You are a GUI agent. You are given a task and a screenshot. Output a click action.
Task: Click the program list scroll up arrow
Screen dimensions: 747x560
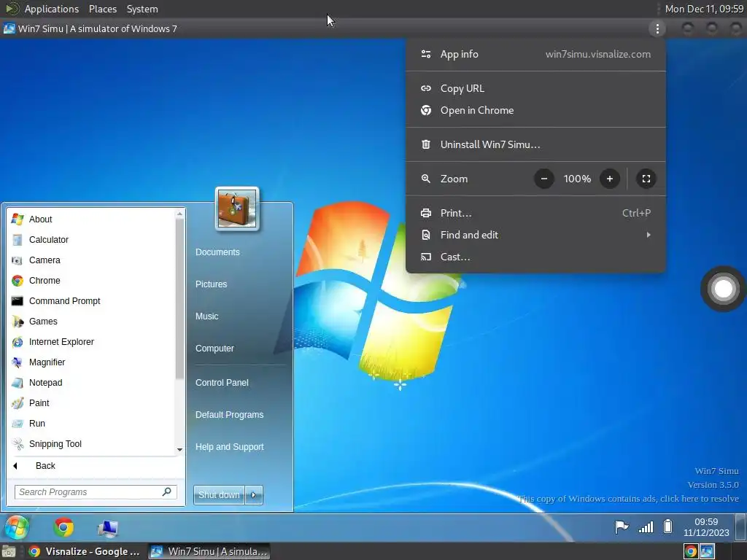(x=179, y=214)
